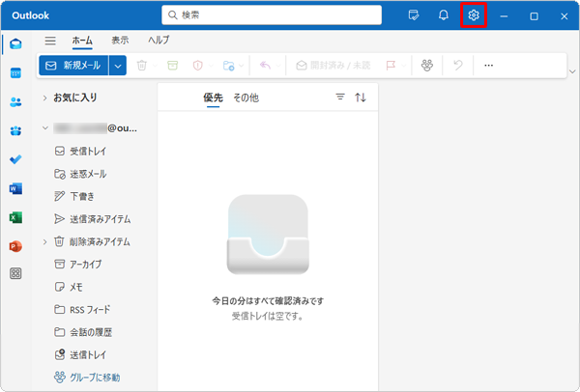Open the Reply options dropdown arrow
Screen dimensions: 580x392
(278, 66)
